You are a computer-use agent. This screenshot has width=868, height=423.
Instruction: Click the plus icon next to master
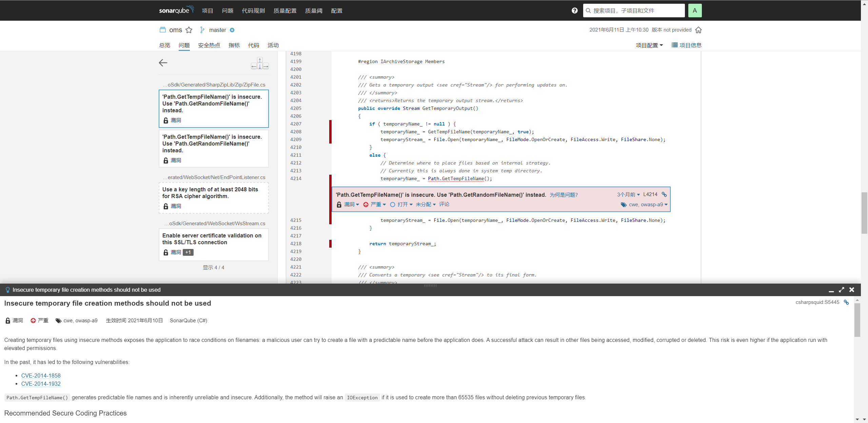(x=232, y=30)
